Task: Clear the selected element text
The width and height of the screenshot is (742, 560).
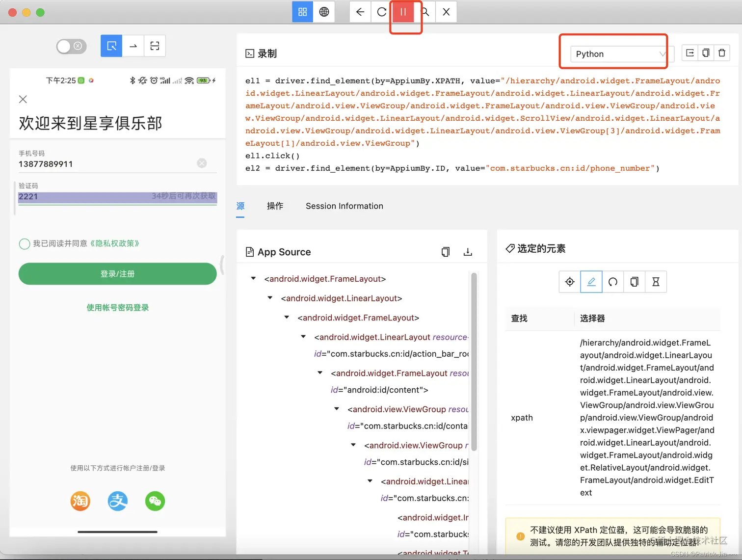Action: coord(613,282)
